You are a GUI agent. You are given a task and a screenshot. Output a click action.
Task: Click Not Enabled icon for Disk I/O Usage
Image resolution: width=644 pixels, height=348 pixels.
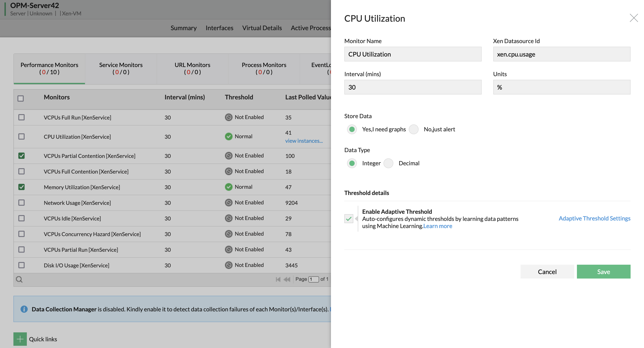(229, 265)
